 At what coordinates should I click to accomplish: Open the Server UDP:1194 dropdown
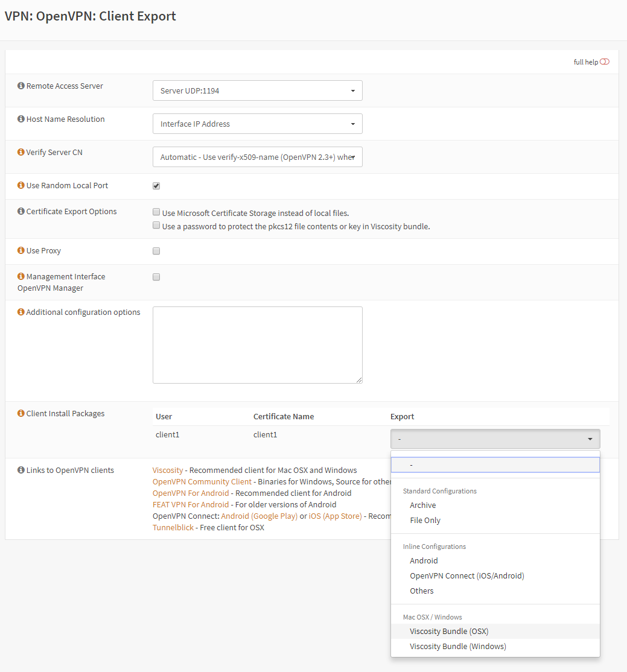coord(257,91)
